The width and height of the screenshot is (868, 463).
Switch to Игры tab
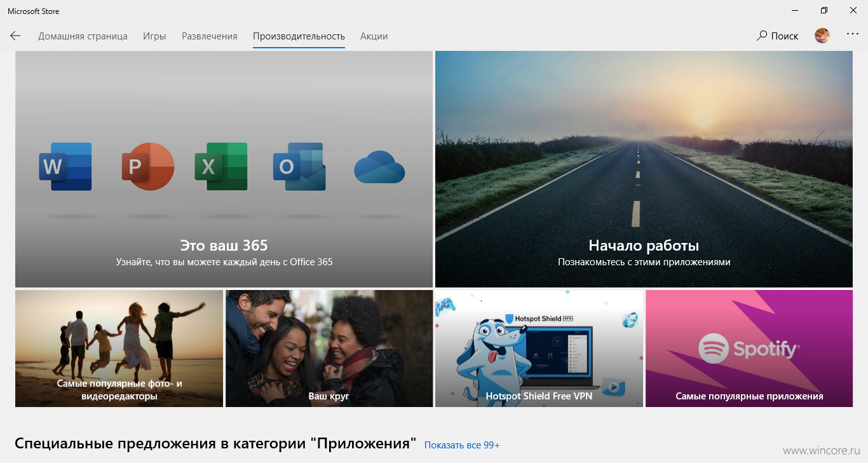154,36
